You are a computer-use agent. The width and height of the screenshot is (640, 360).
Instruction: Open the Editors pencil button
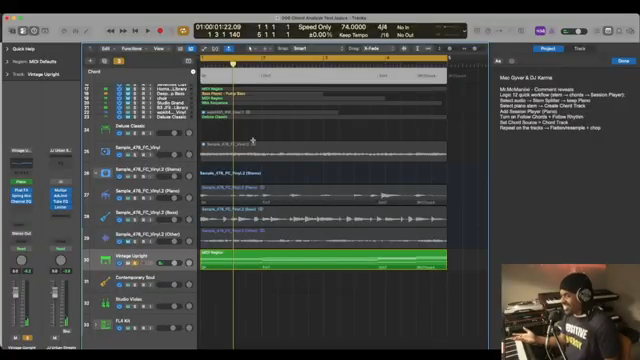pyautogui.click(x=86, y=31)
